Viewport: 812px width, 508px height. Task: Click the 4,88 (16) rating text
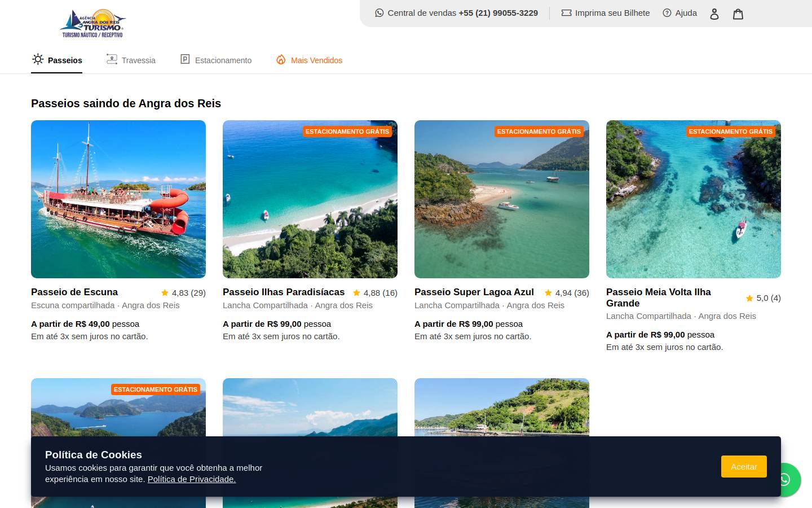pos(381,293)
